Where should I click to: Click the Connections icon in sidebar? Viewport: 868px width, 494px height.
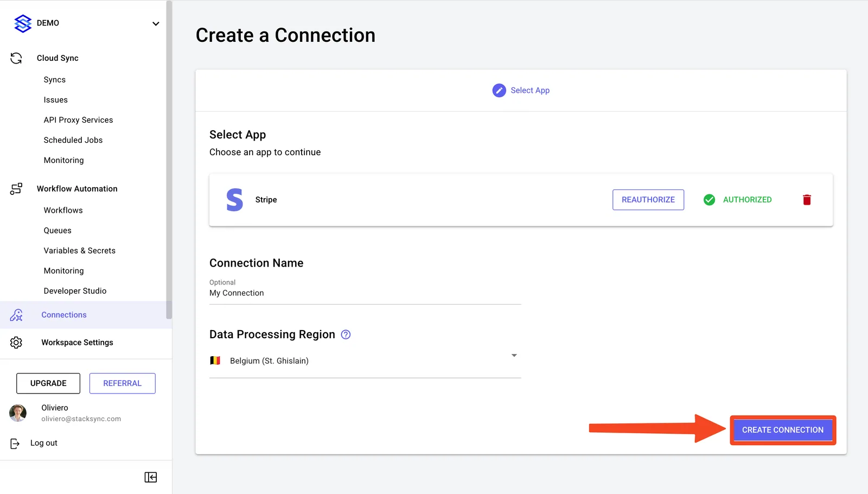coord(16,315)
